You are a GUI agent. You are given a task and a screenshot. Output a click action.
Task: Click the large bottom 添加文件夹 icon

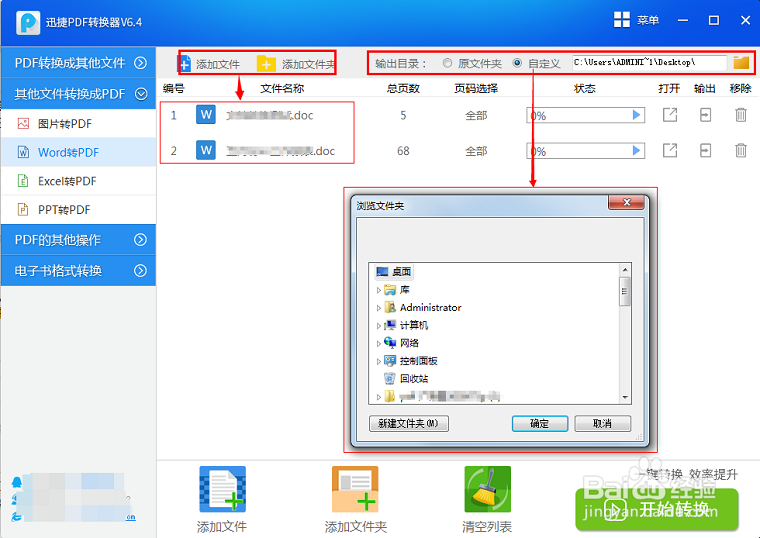[x=355, y=489]
